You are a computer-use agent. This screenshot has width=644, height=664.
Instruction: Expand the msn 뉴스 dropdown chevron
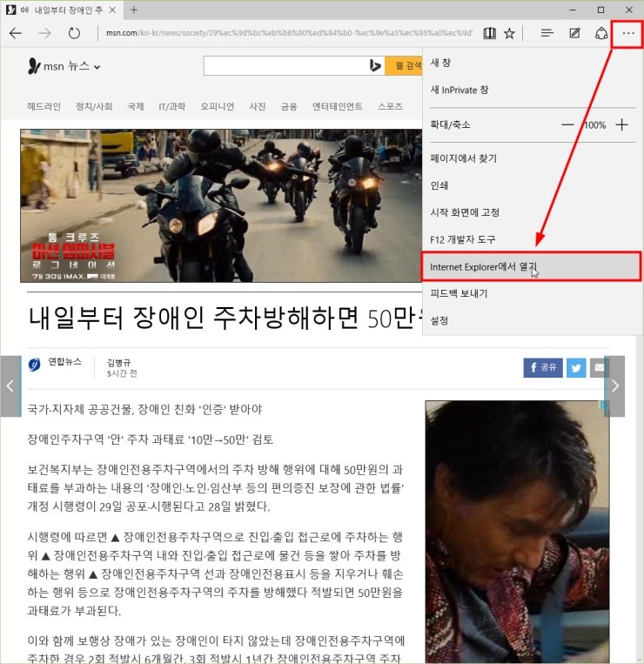pyautogui.click(x=97, y=67)
